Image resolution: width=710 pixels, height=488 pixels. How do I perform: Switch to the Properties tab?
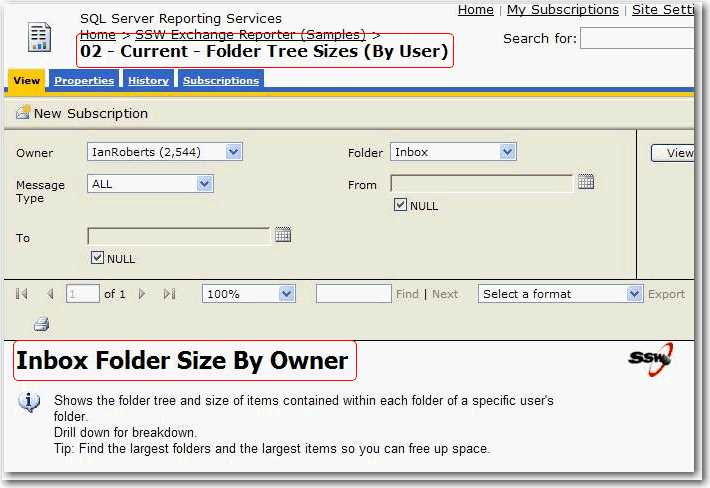[84, 81]
